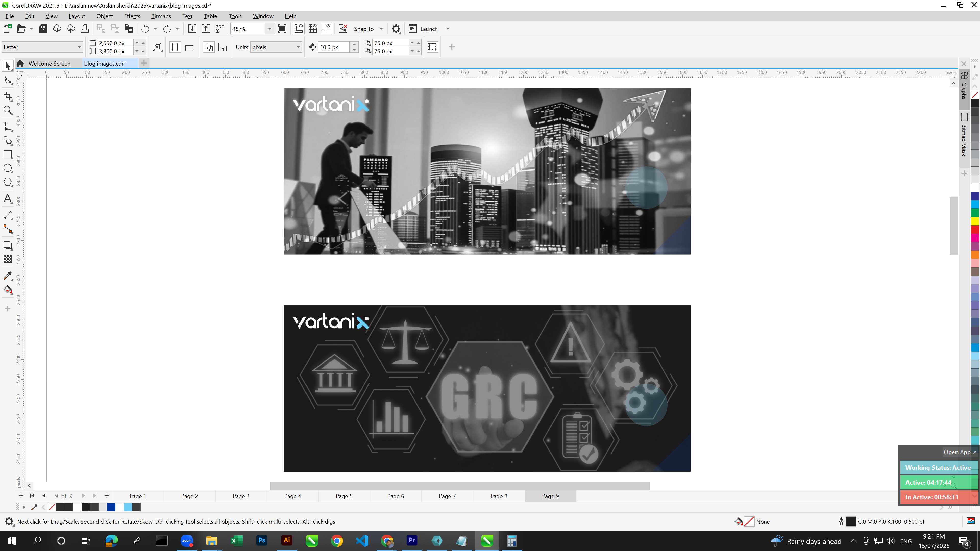Apply page size to all pages
The image size is (980, 551).
tap(209, 47)
